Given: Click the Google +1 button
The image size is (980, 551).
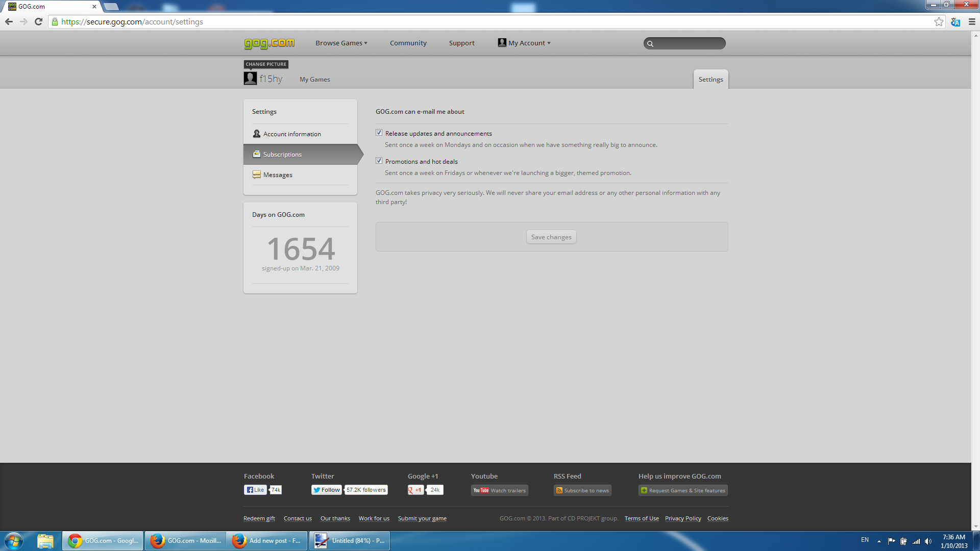Looking at the screenshot, I should click(415, 490).
